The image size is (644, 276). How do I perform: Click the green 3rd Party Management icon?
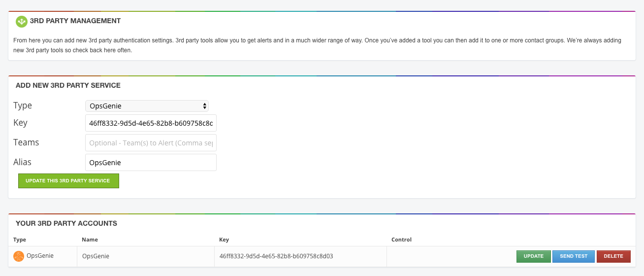21,21
